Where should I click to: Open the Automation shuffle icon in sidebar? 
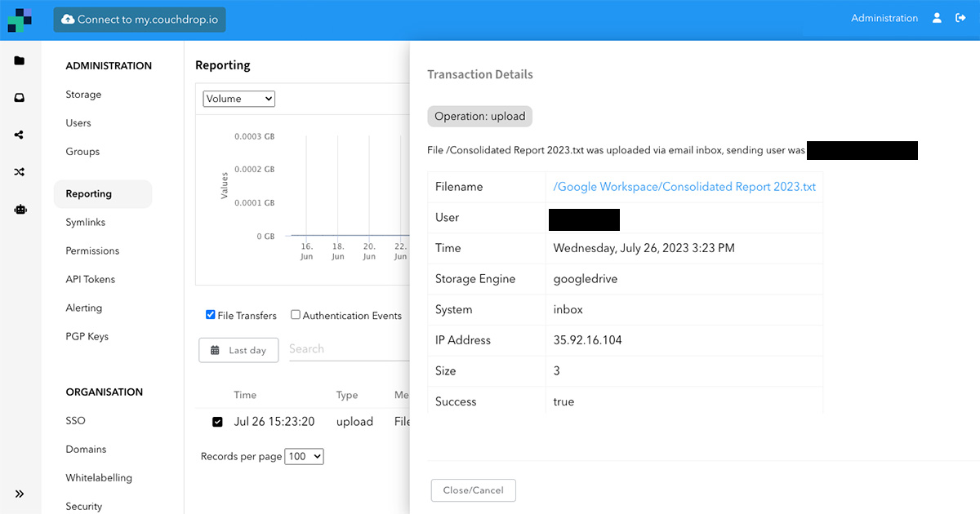(x=20, y=171)
